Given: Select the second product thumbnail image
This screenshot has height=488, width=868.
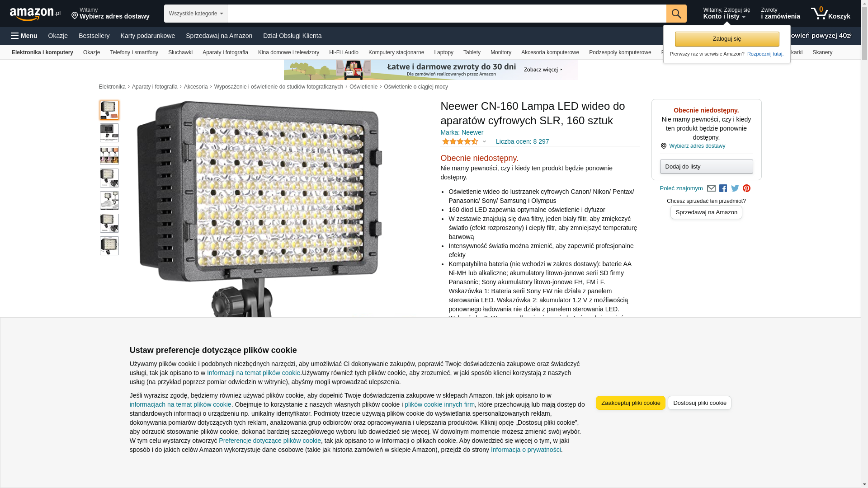Looking at the screenshot, I should point(109,133).
